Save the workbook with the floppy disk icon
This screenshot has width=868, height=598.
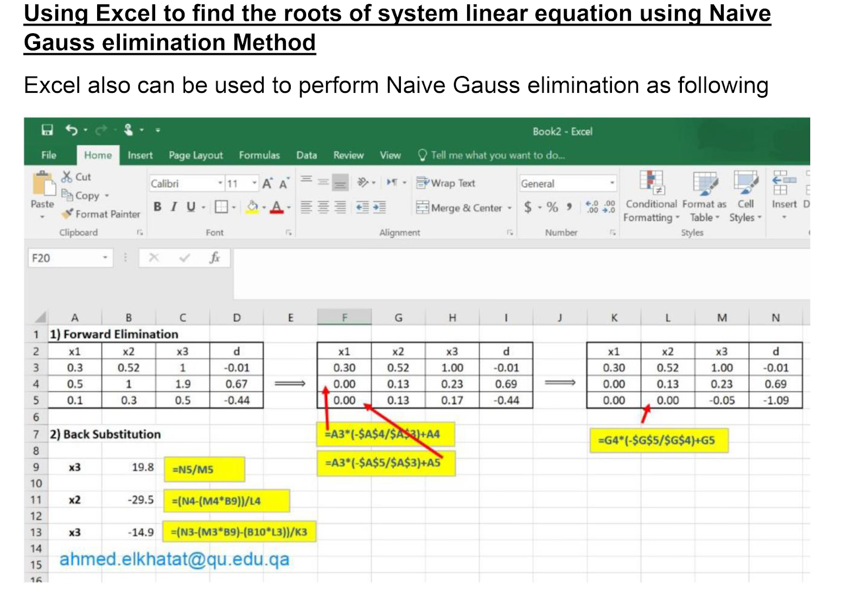pos(47,130)
